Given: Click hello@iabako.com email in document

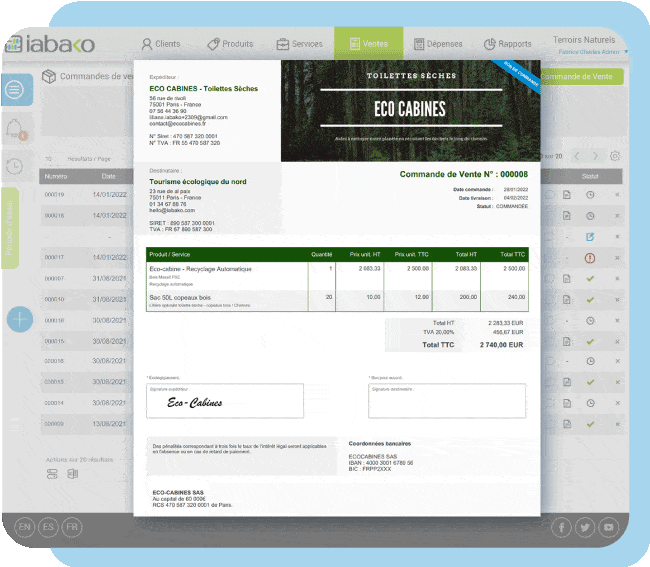Looking at the screenshot, I should click(x=172, y=210).
